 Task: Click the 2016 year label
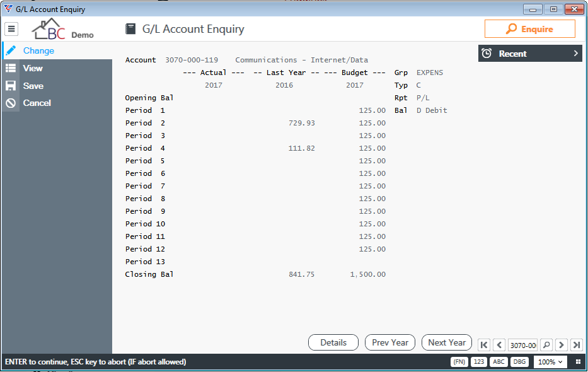284,85
